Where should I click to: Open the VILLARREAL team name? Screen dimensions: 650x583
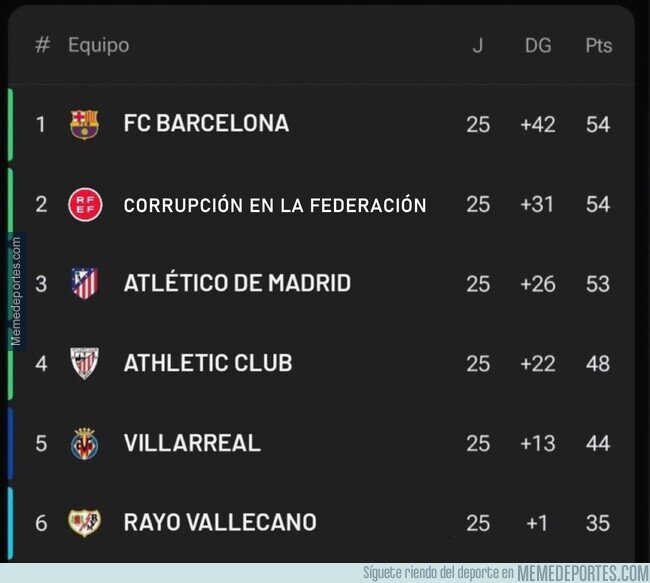coord(192,443)
